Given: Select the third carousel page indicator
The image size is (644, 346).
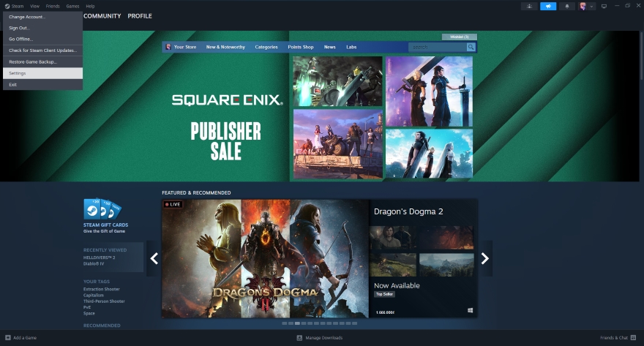Looking at the screenshot, I should point(297,323).
